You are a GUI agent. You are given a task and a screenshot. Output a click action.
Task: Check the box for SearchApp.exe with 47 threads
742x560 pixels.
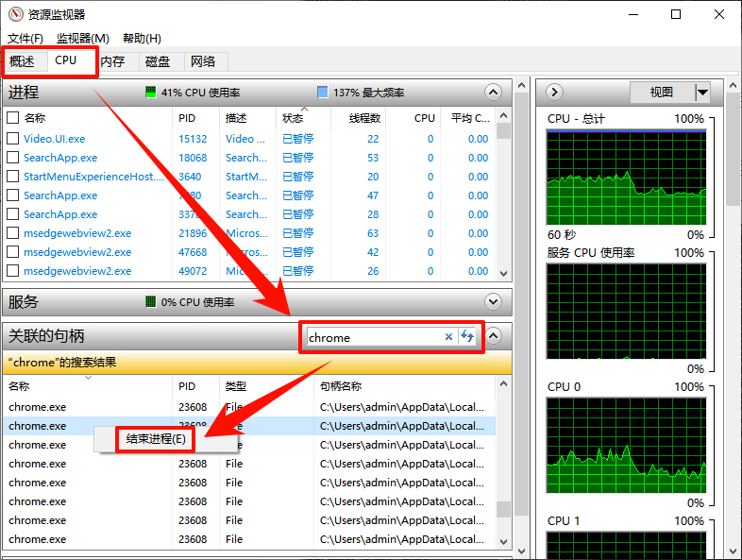click(x=13, y=195)
